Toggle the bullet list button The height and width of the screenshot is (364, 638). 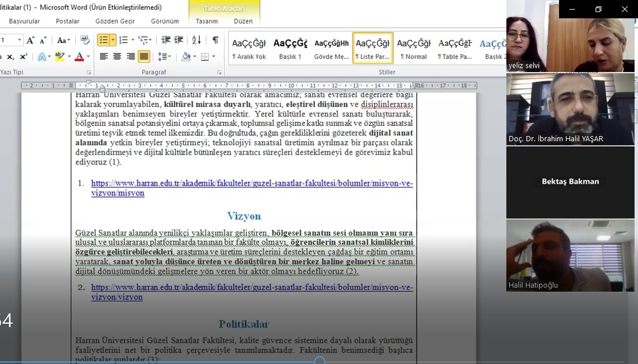coord(103,40)
